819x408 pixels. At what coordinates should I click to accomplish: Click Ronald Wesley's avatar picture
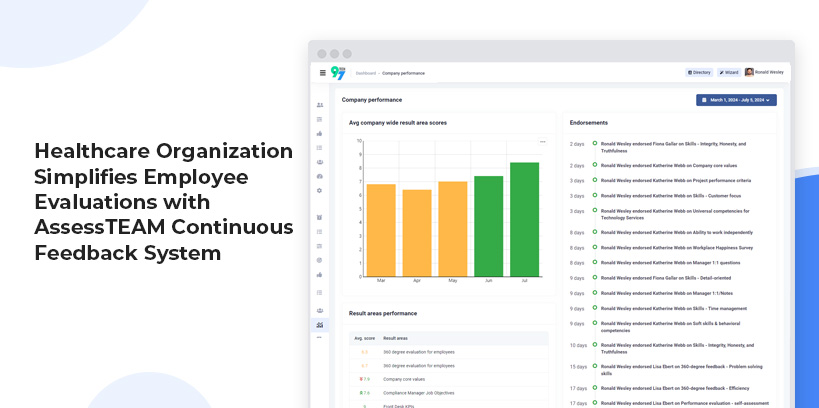(749, 72)
